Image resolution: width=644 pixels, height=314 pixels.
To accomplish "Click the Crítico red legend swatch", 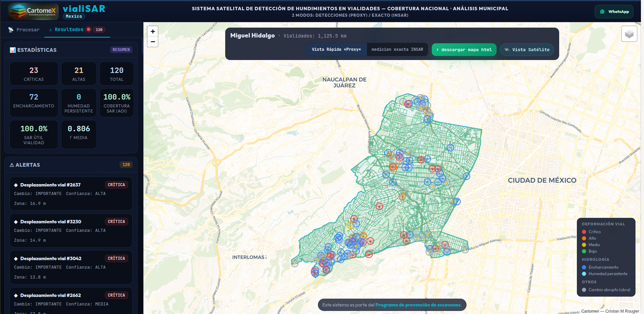I will pyautogui.click(x=584, y=231).
